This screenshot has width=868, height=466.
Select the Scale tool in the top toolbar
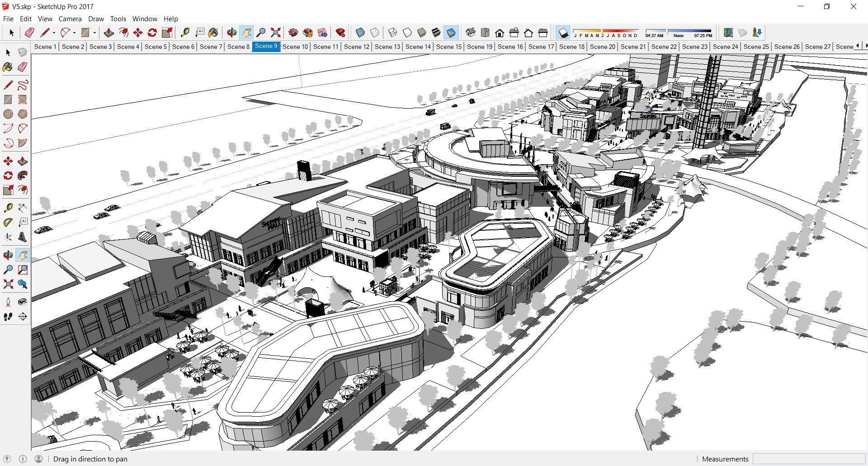click(167, 33)
